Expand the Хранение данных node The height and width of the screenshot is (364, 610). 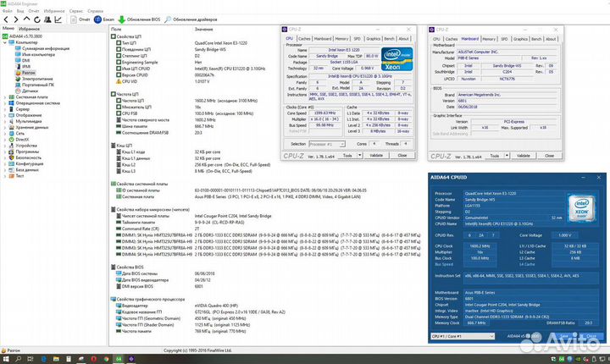pyautogui.click(x=5, y=127)
